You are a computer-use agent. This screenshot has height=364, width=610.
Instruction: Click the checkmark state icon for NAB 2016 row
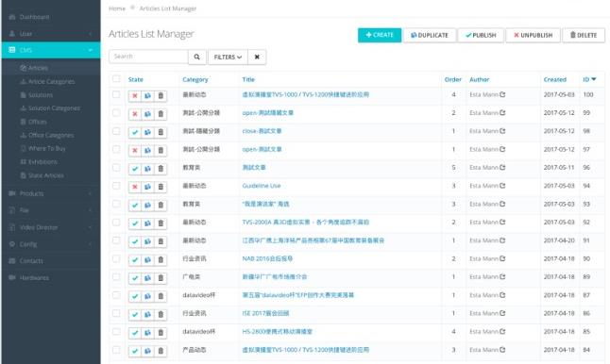(x=135, y=260)
